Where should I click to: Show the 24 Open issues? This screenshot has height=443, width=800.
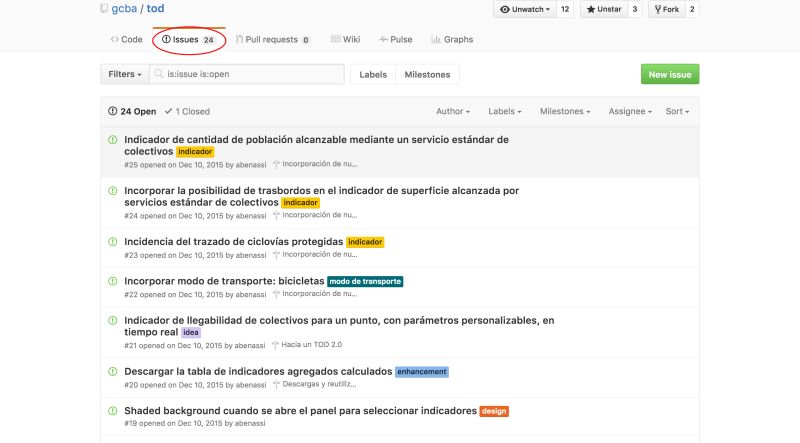click(x=132, y=111)
